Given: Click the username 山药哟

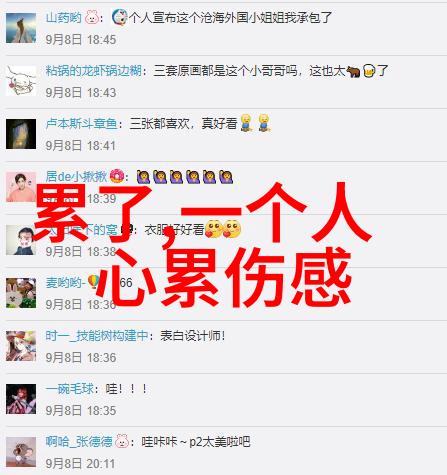Looking at the screenshot, I should 63,17.
